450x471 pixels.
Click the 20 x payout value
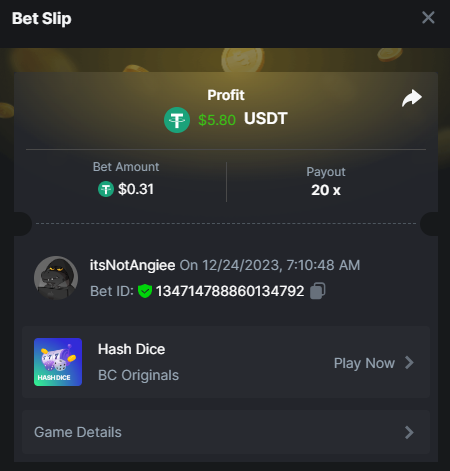326,190
